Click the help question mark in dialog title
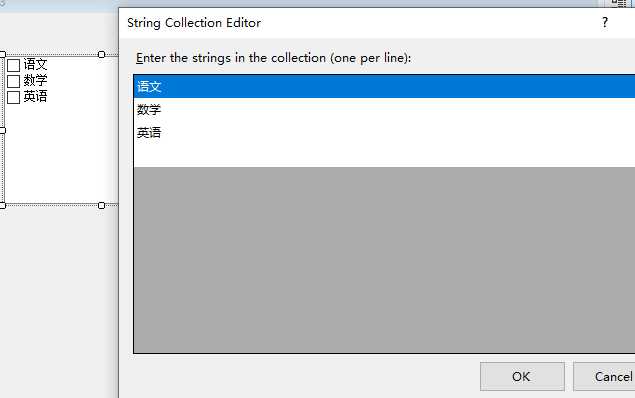Viewport: 635px width, 398px height. [605, 22]
